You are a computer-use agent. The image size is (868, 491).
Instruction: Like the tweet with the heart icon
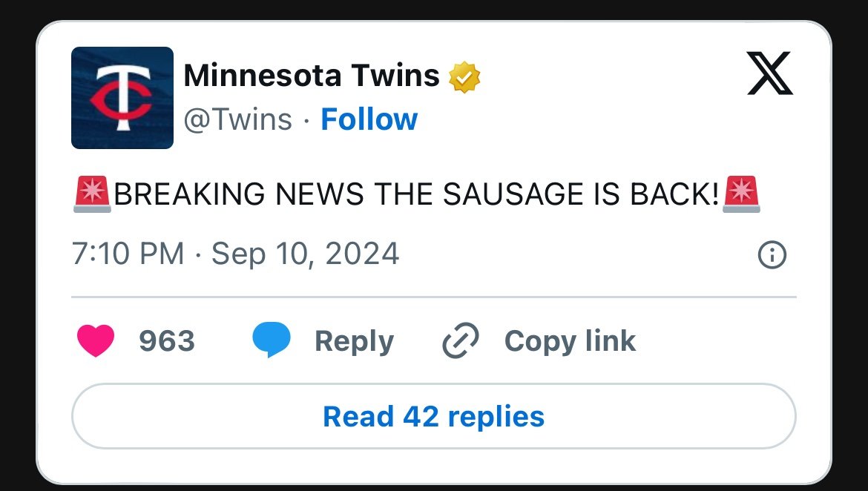click(x=96, y=341)
